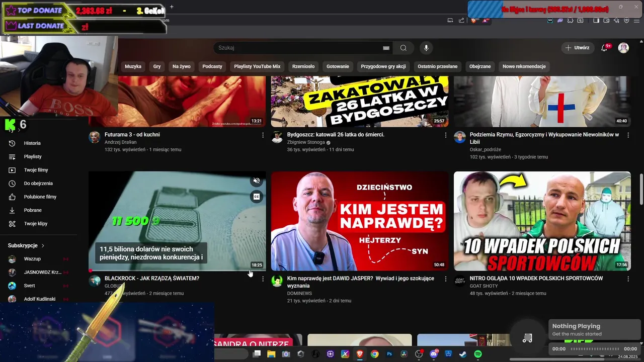Open the KIM JESTEM NAPRAWDĘ video thumbnail
This screenshot has width=644, height=362.
[x=359, y=221]
